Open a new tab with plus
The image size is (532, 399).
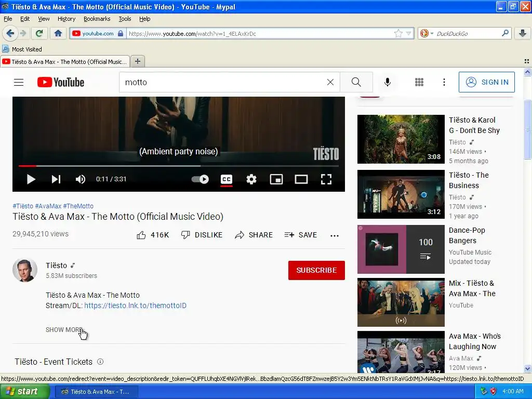pos(137,61)
